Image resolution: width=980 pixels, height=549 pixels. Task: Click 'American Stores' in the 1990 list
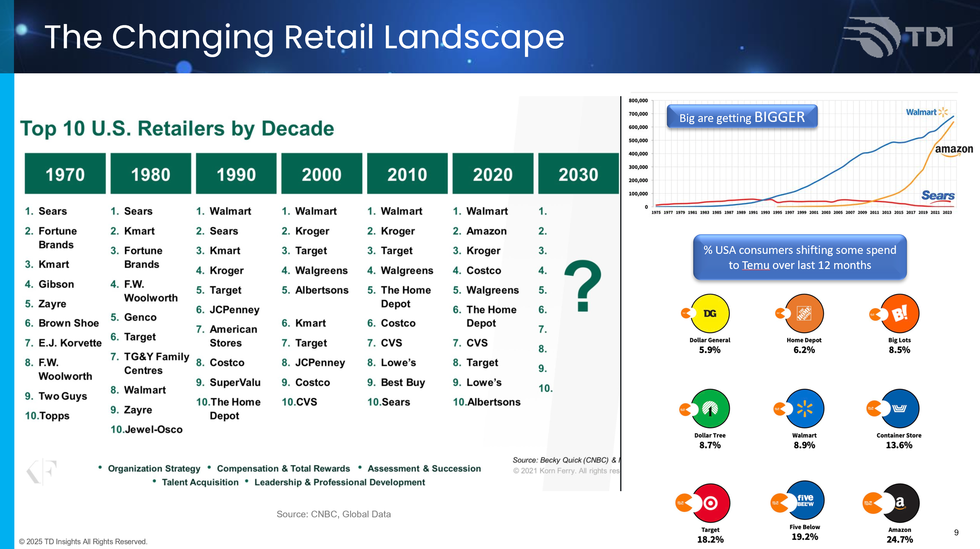[233, 336]
